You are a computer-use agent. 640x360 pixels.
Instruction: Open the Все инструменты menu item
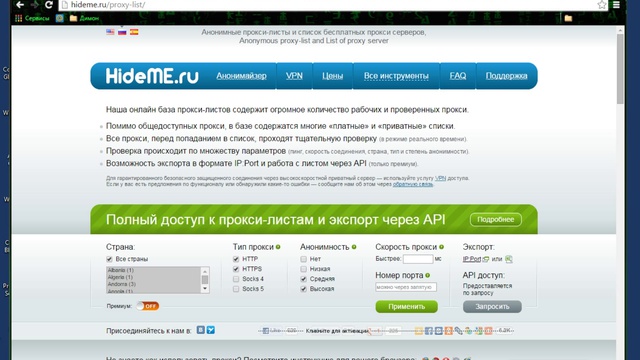click(396, 76)
